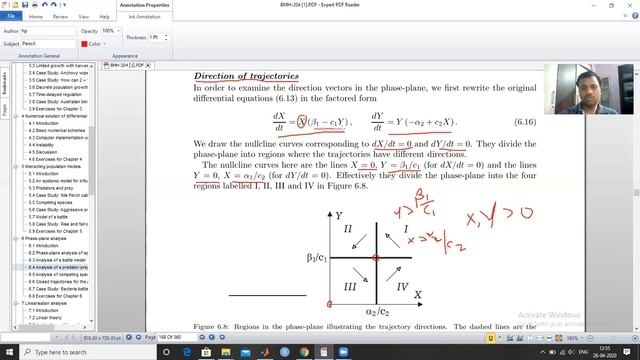Open File Explorer from taskbar

(226, 352)
